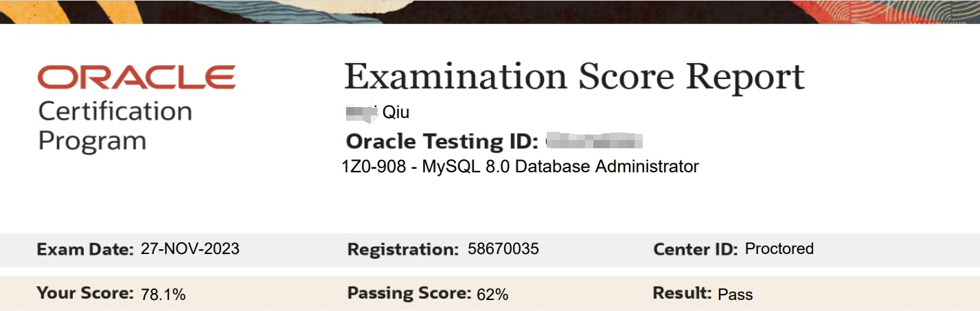Click the Registration label
980x311 pixels.
pos(403,250)
